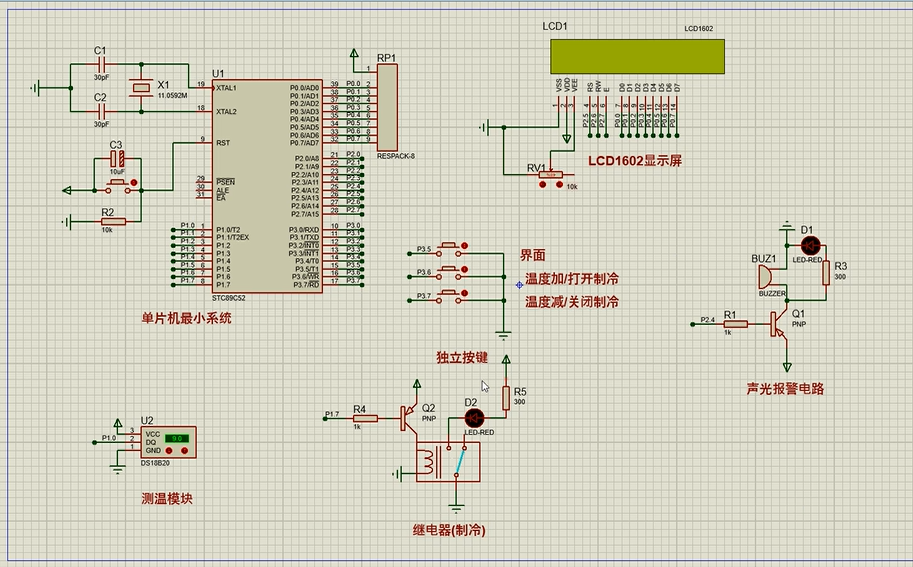Screen dimensions: 913x567
Task: Select the RP1 RESPACK-8 resistor pack
Action: (386, 107)
